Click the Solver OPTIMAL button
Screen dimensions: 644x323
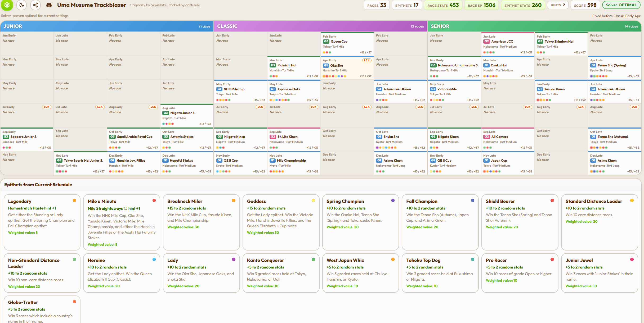click(x=621, y=5)
